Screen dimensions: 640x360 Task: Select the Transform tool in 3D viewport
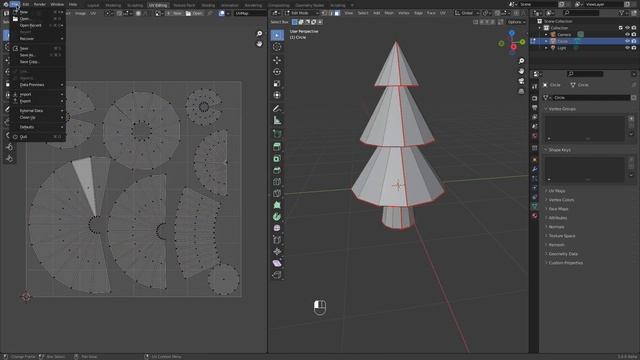pyautogui.click(x=277, y=95)
